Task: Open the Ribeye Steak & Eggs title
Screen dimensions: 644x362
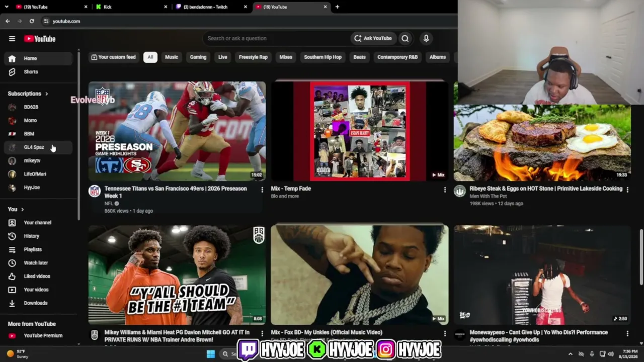Action: click(x=546, y=189)
